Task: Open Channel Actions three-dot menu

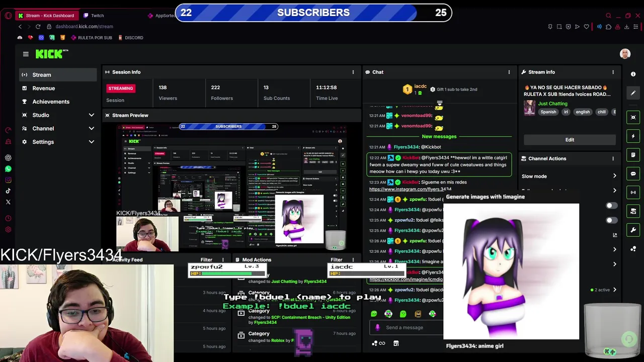Action: point(613,158)
